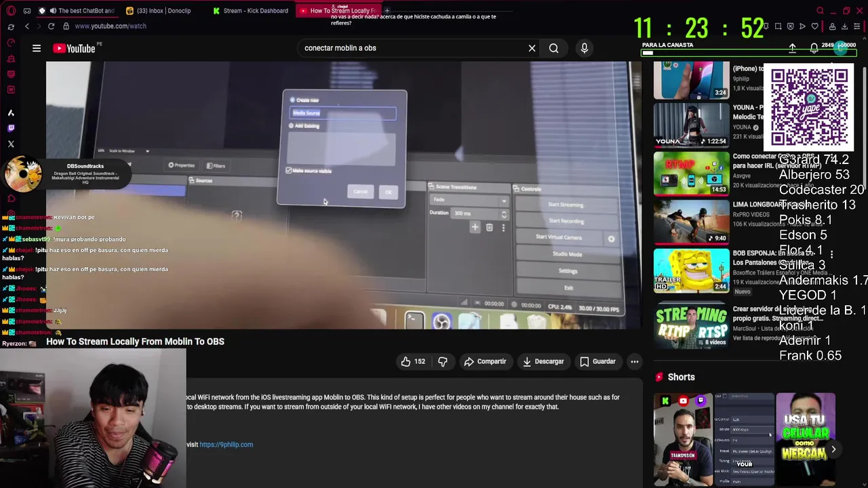Save the video with Guardar

tap(597, 361)
